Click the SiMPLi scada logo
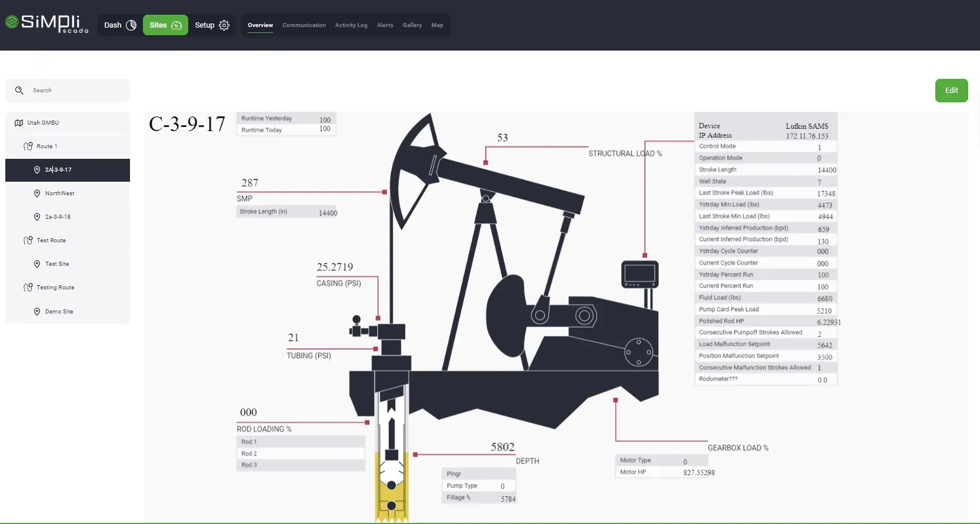The width and height of the screenshot is (980, 524). point(46,24)
